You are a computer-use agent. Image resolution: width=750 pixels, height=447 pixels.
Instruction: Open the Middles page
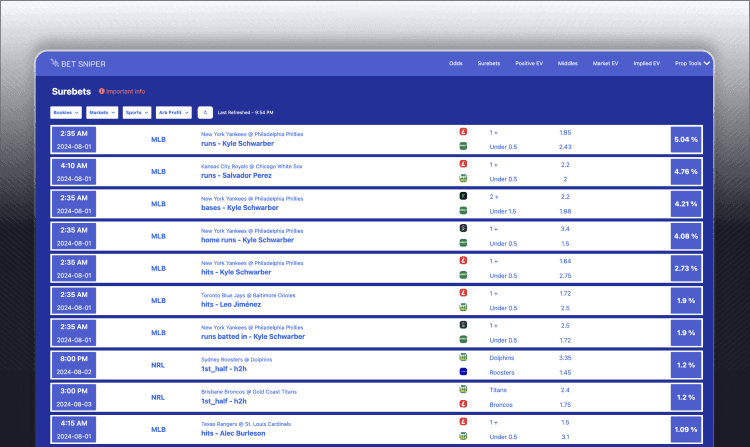(568, 63)
